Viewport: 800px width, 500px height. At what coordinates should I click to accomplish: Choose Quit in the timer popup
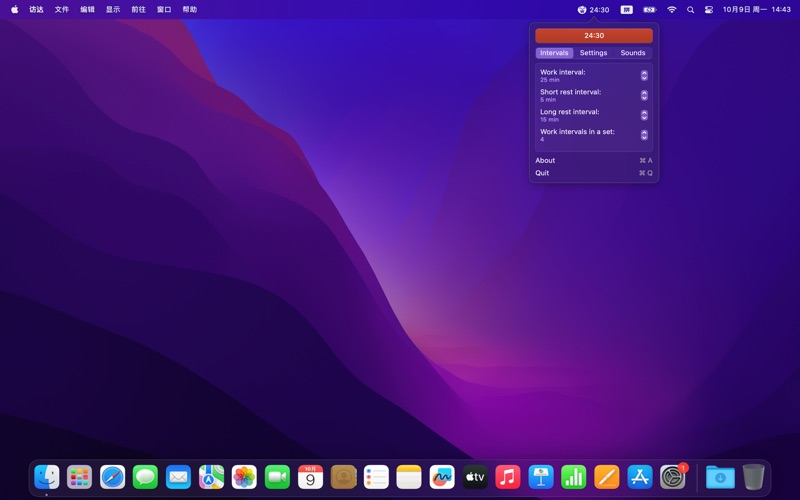pos(542,173)
